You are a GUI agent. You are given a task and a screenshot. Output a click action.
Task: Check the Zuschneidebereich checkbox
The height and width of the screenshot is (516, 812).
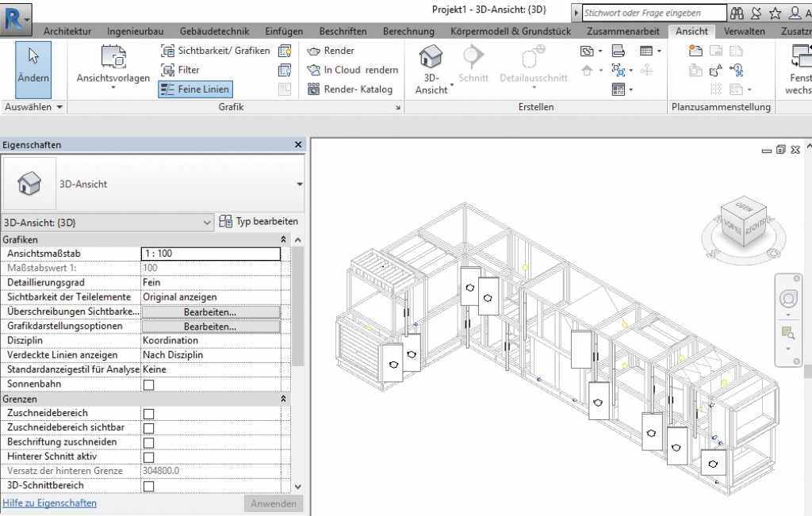tap(148, 414)
